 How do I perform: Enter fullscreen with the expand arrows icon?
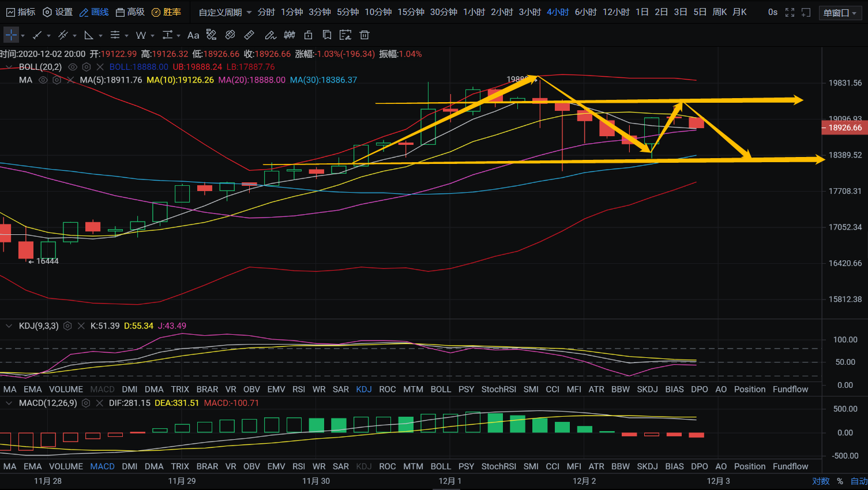(x=790, y=12)
